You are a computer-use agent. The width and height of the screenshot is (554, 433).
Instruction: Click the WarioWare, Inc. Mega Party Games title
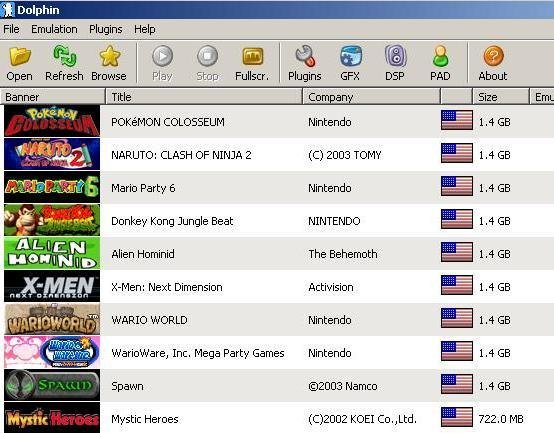[x=198, y=353]
